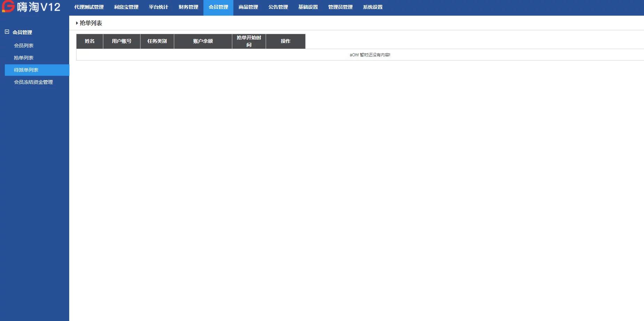Open 会员列表 in the sidebar
This screenshot has height=321, width=644.
pos(24,46)
